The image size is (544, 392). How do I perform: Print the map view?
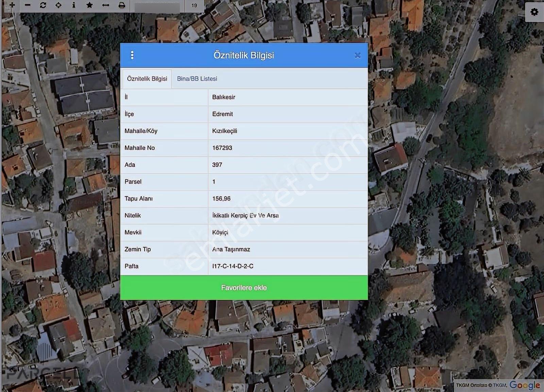coord(122,5)
